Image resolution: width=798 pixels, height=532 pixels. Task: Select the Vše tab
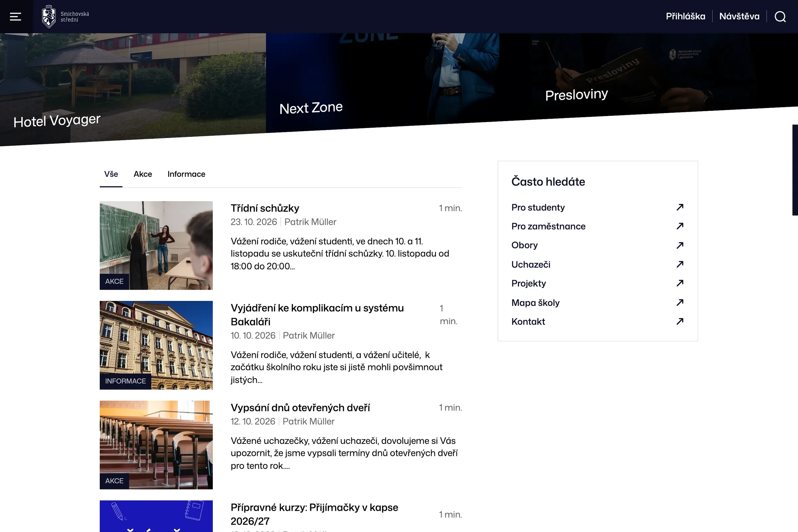111,174
